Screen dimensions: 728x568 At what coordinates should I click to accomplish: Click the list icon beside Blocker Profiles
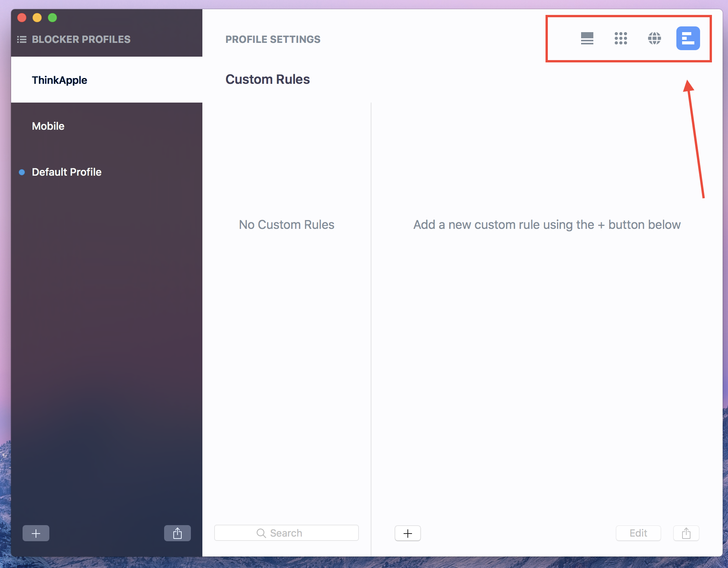pos(22,39)
